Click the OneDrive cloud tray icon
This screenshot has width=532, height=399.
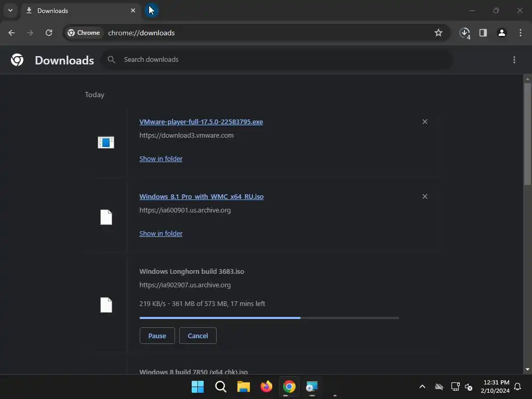(x=439, y=387)
